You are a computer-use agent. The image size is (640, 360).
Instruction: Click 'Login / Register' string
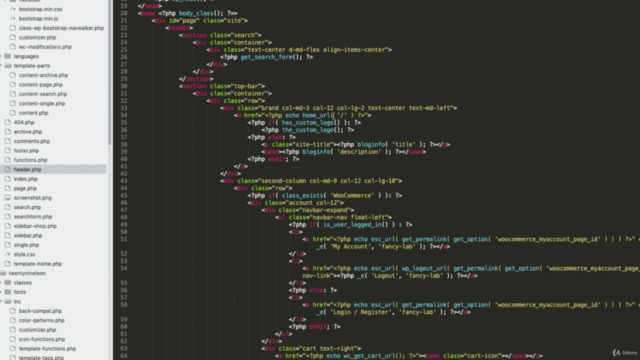click(x=361, y=312)
